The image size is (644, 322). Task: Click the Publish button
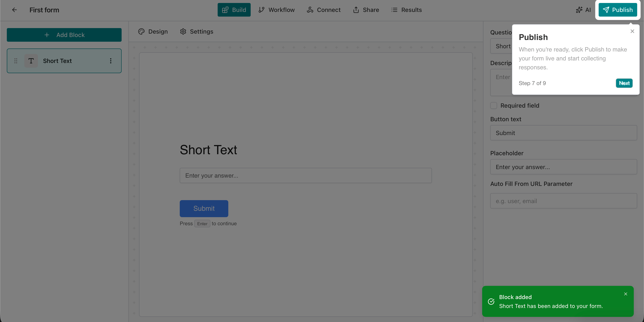pyautogui.click(x=618, y=10)
